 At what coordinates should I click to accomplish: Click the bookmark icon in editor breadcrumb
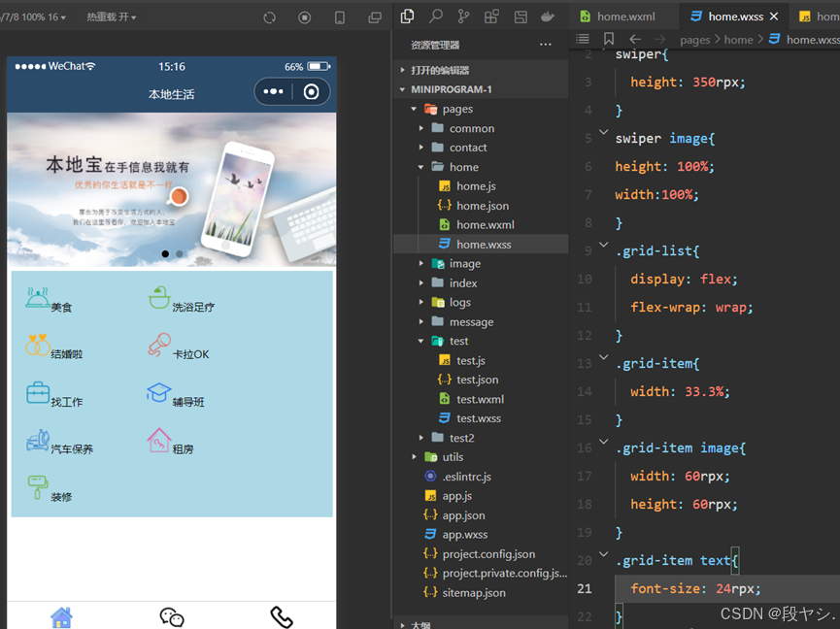[609, 39]
